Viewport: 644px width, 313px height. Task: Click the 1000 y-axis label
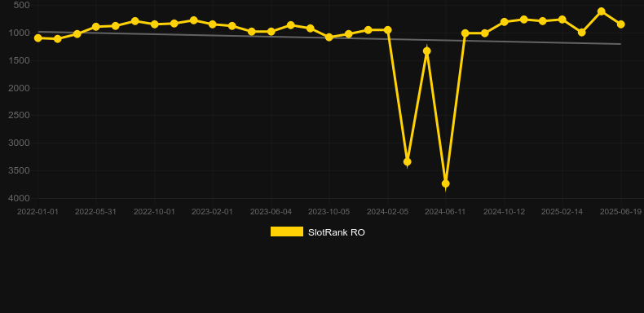pyautogui.click(x=20, y=33)
